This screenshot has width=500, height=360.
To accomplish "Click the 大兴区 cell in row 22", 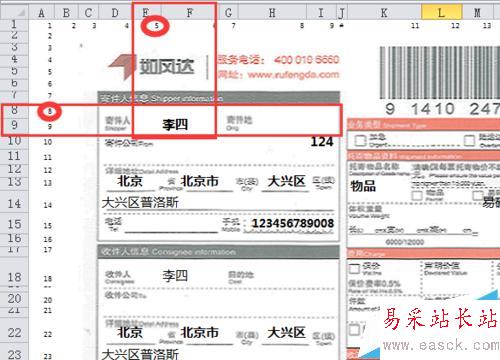I will (x=287, y=333).
